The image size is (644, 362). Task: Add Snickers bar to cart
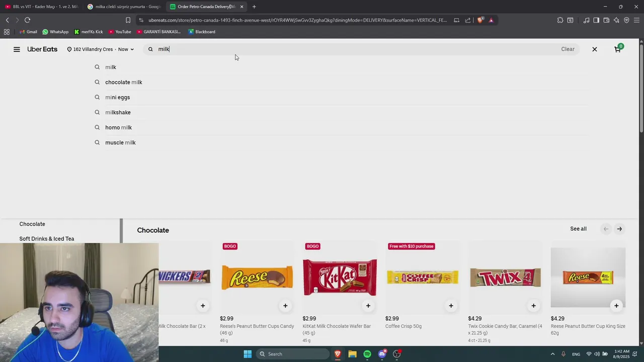[x=203, y=306]
